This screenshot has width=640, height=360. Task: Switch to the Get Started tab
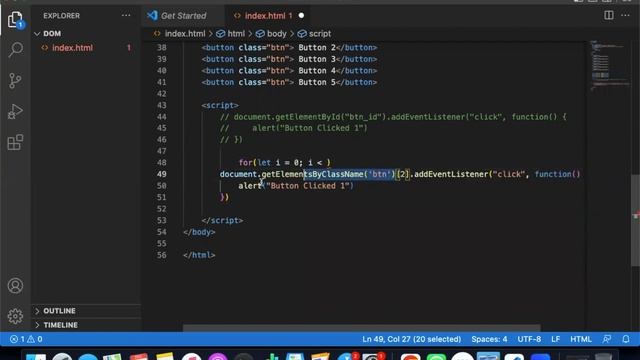tap(183, 16)
